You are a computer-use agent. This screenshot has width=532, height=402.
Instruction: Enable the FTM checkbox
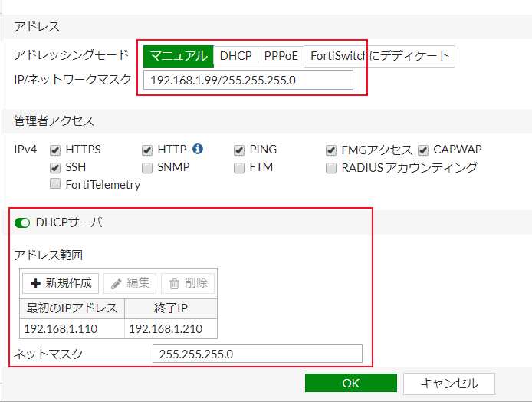coord(239,168)
